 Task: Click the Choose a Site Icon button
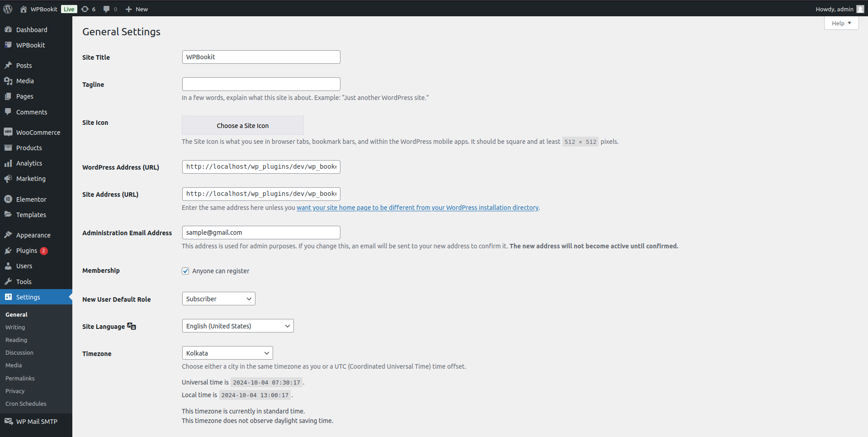click(242, 125)
